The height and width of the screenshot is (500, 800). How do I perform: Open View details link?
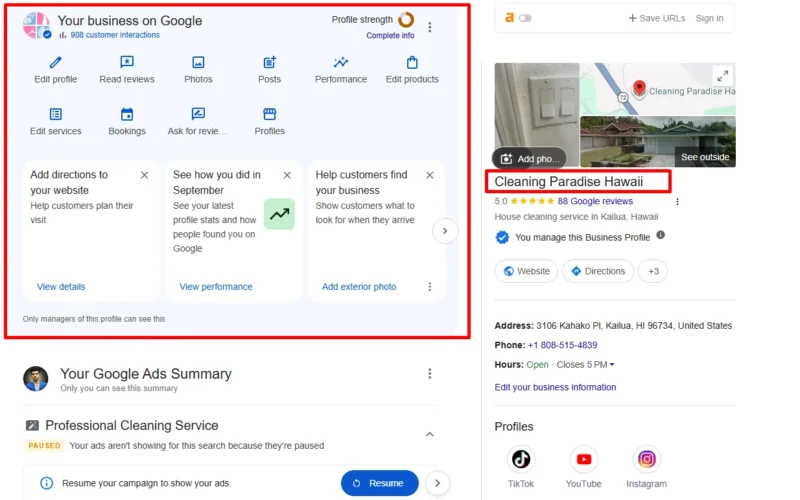click(x=61, y=287)
